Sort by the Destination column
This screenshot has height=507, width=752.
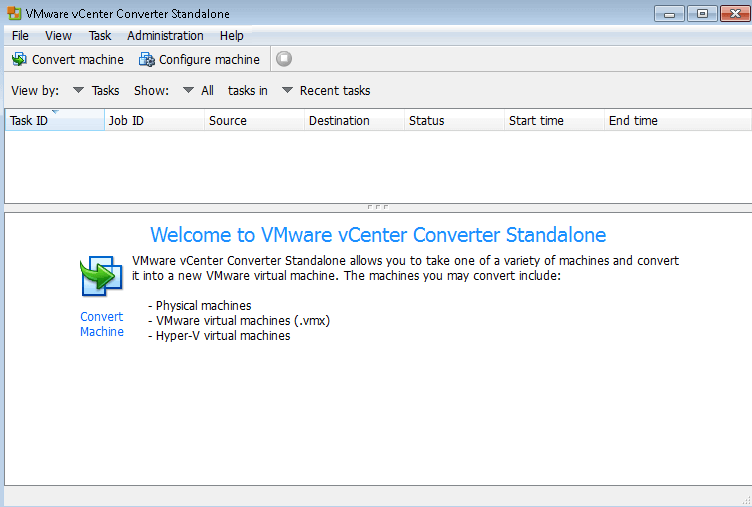[x=354, y=120]
